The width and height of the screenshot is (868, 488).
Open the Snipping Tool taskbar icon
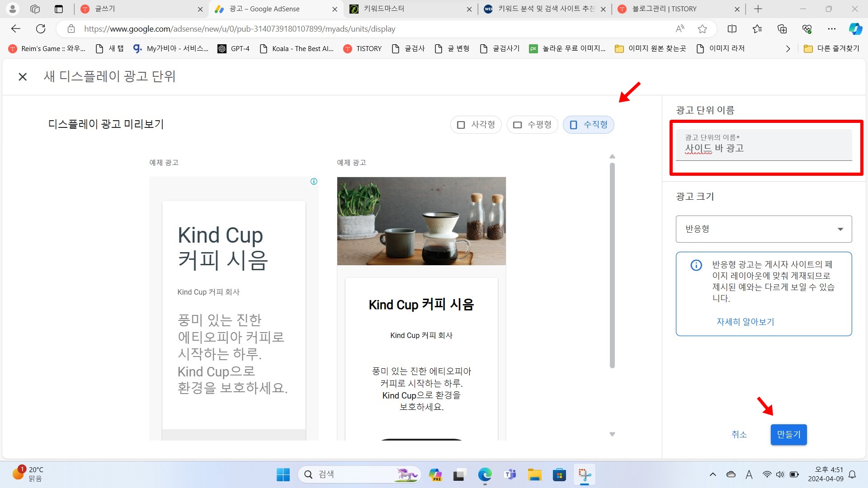pyautogui.click(x=584, y=475)
